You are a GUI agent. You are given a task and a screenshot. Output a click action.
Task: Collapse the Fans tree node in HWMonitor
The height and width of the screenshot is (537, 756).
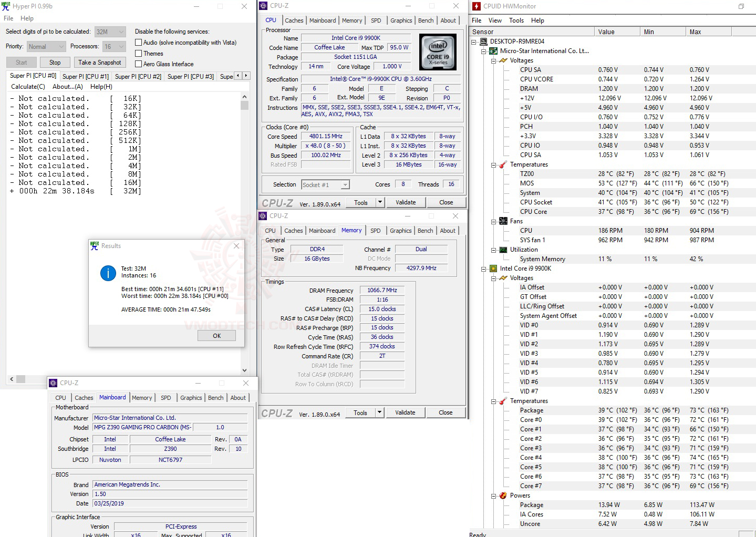click(493, 221)
